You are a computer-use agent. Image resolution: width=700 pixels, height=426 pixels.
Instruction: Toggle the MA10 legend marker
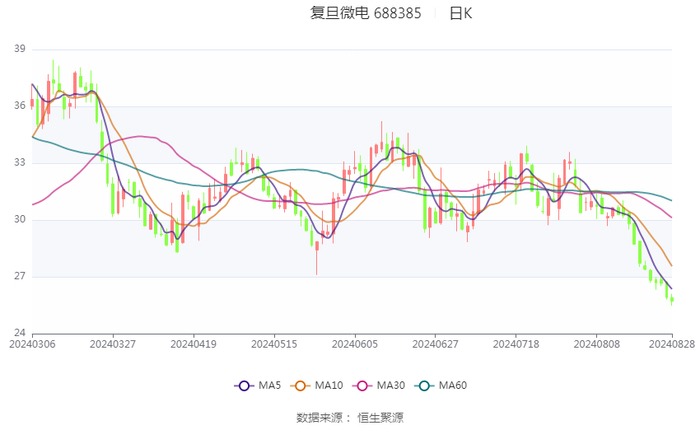click(300, 385)
